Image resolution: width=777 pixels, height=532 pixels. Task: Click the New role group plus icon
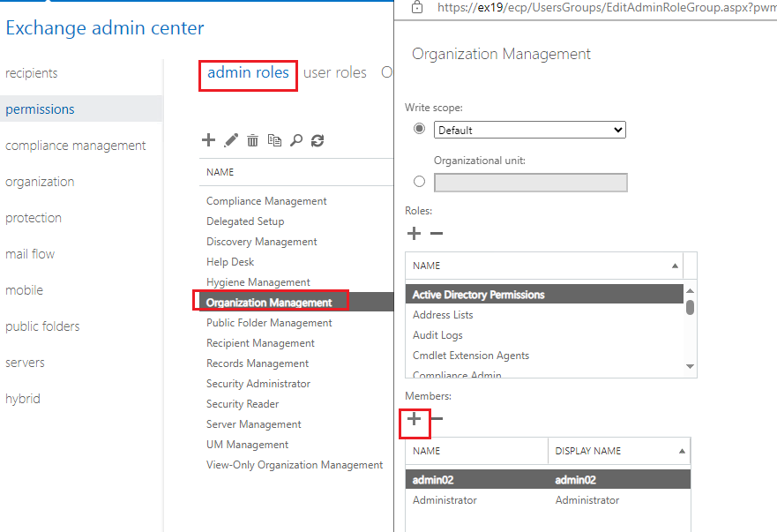click(208, 139)
